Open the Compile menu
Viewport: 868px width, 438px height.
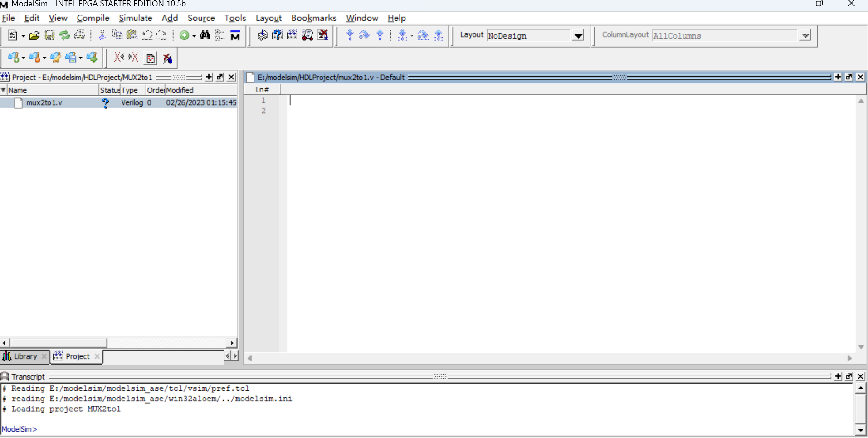pos(93,18)
